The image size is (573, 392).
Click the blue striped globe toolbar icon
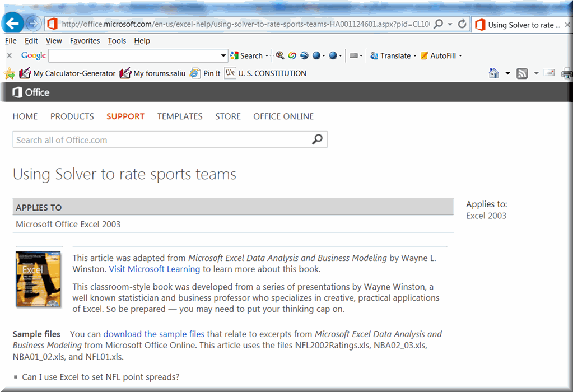click(304, 55)
